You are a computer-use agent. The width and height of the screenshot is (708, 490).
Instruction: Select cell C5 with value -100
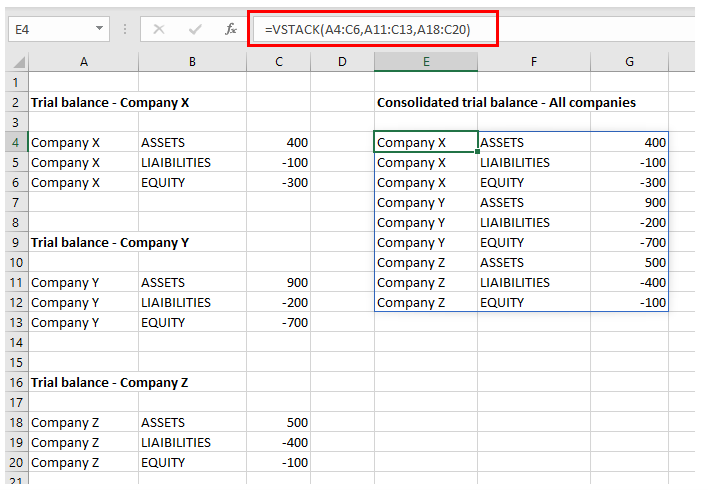point(279,163)
